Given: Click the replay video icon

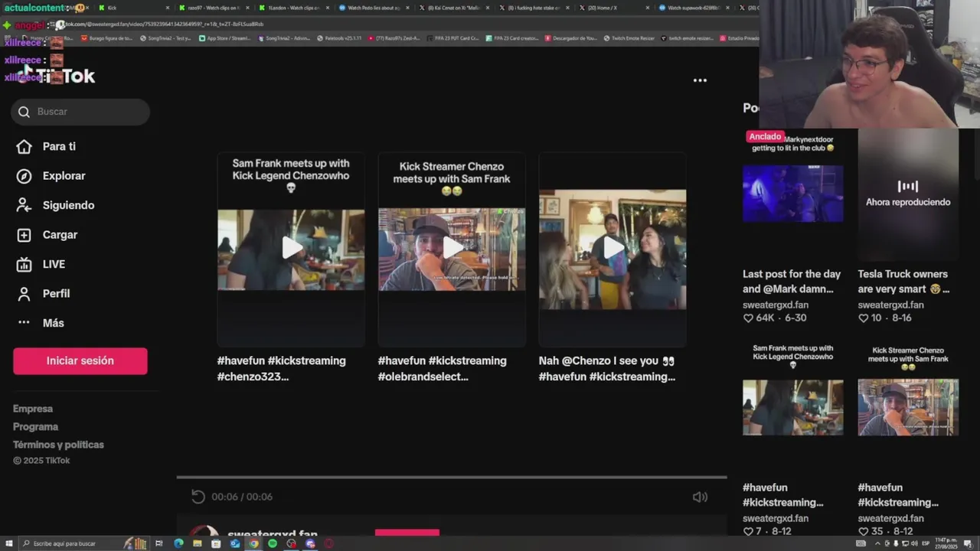Looking at the screenshot, I should click(x=198, y=497).
